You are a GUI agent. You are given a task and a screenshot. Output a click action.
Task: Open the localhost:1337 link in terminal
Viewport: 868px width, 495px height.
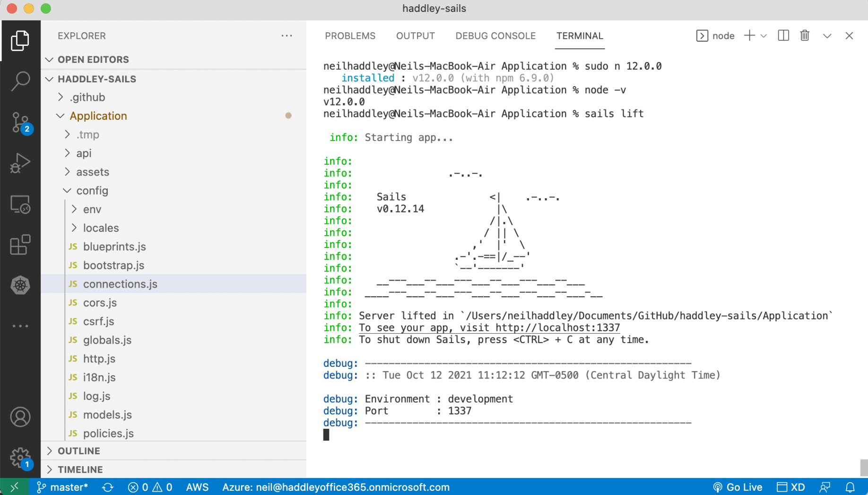557,328
